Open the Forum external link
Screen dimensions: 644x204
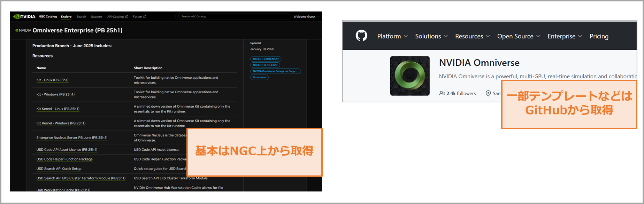tap(139, 17)
